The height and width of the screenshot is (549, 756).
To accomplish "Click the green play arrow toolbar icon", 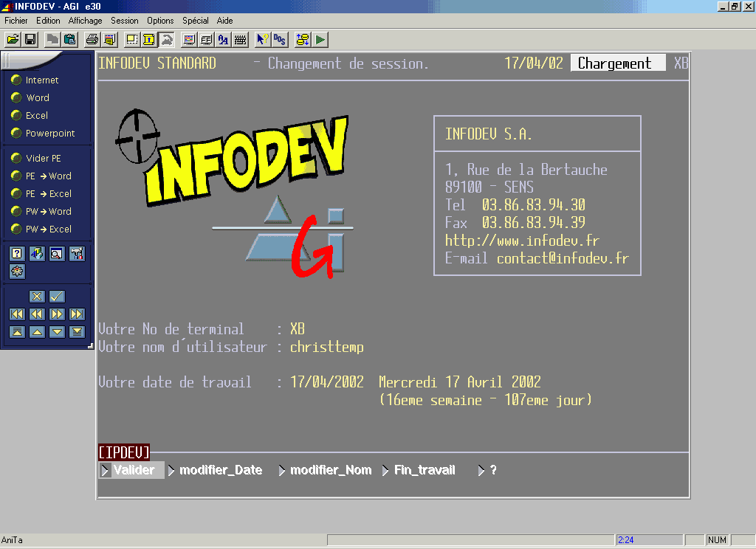I will [x=320, y=40].
